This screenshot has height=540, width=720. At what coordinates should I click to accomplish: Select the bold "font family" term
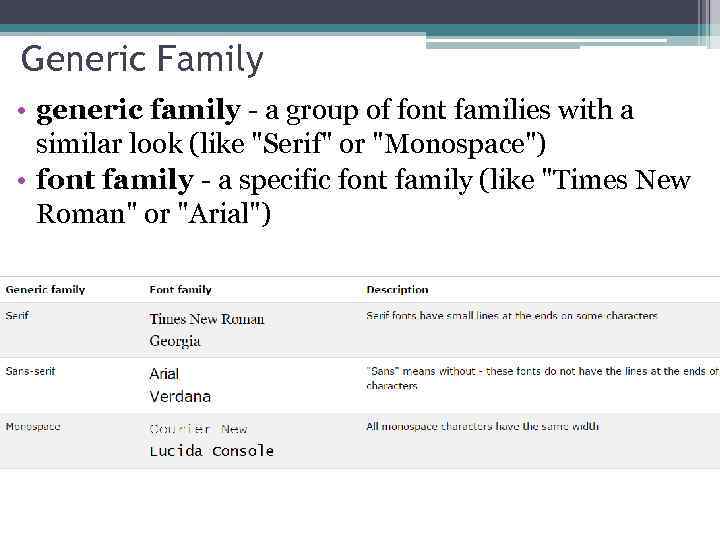click(115, 180)
